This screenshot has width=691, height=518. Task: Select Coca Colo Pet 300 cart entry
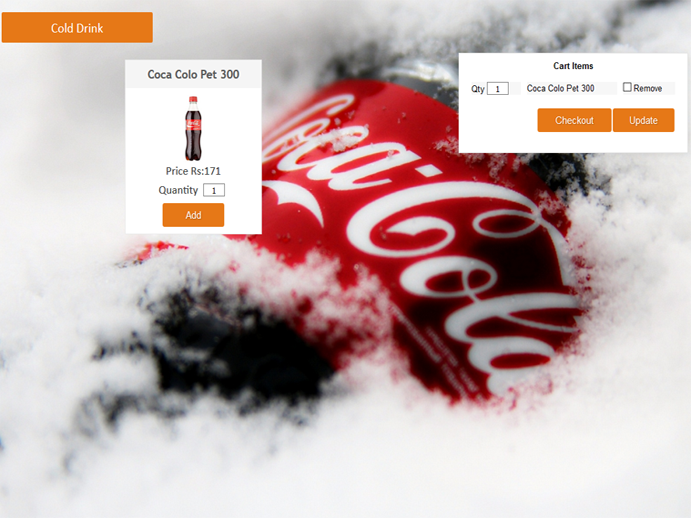click(561, 88)
